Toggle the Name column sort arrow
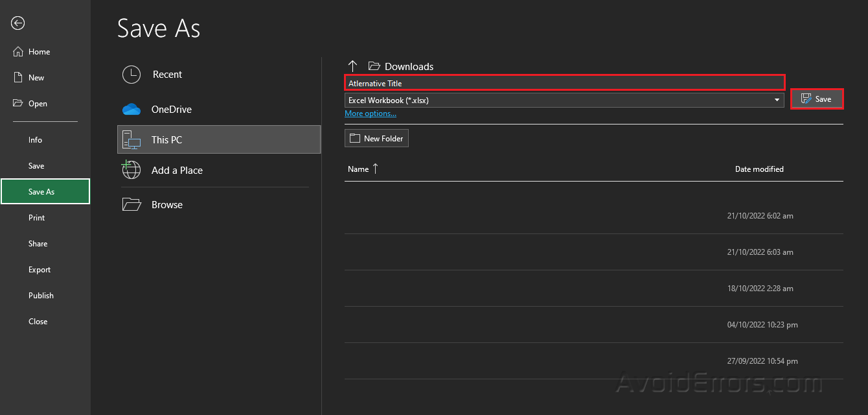This screenshot has width=868, height=415. pos(374,169)
